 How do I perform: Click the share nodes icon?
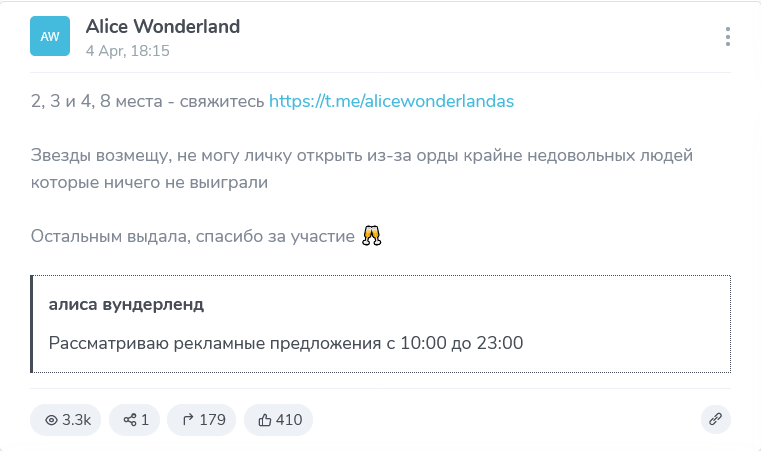tap(129, 420)
